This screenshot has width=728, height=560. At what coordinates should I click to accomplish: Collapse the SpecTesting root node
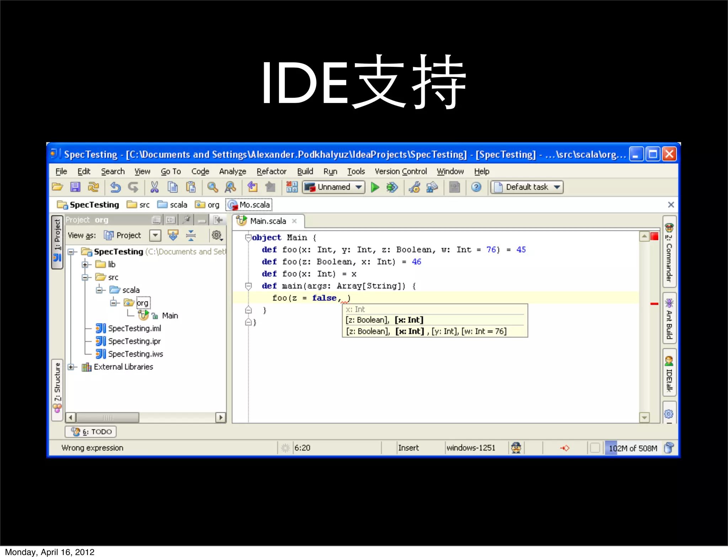[71, 252]
